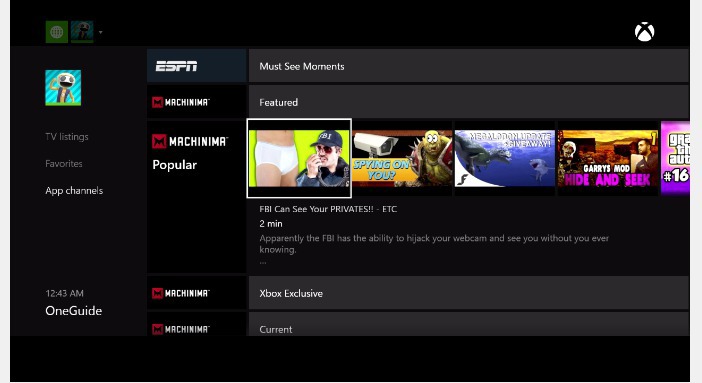Select App channels menu item
Image resolution: width=702 pixels, height=383 pixels.
pos(74,190)
